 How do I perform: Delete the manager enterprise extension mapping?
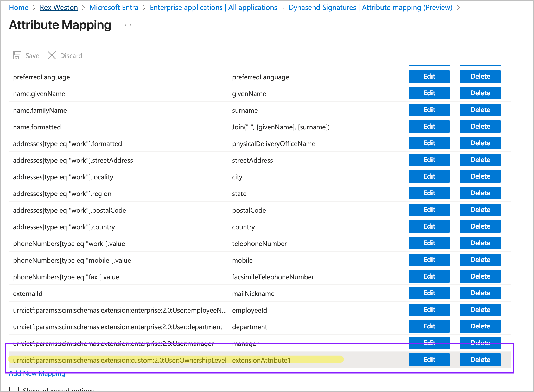[480, 343]
